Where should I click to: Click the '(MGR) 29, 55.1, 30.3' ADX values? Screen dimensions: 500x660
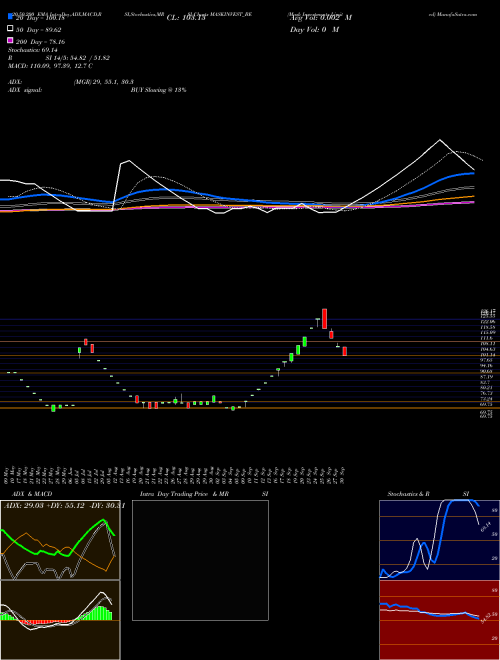click(x=104, y=82)
